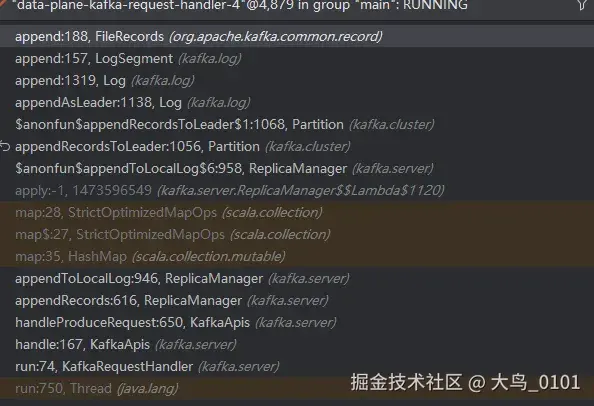Screen dimensions: 594x406
Task: Select frame handle:167, KafkaApis
Action: click(297, 344)
